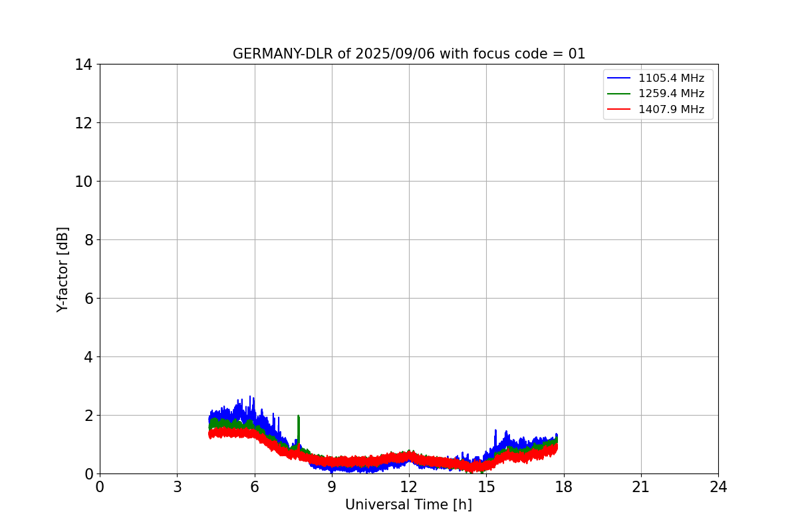Select the 1407.9 MHz legend label
This screenshot has width=798, height=532.
click(671, 110)
